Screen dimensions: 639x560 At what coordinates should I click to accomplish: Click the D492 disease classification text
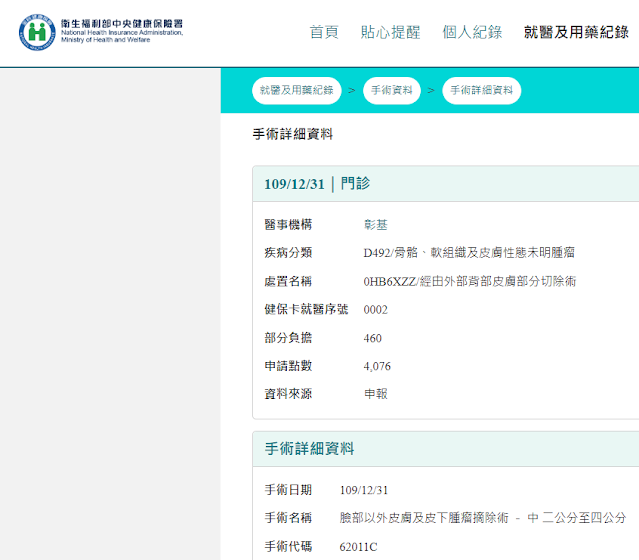pos(468,253)
